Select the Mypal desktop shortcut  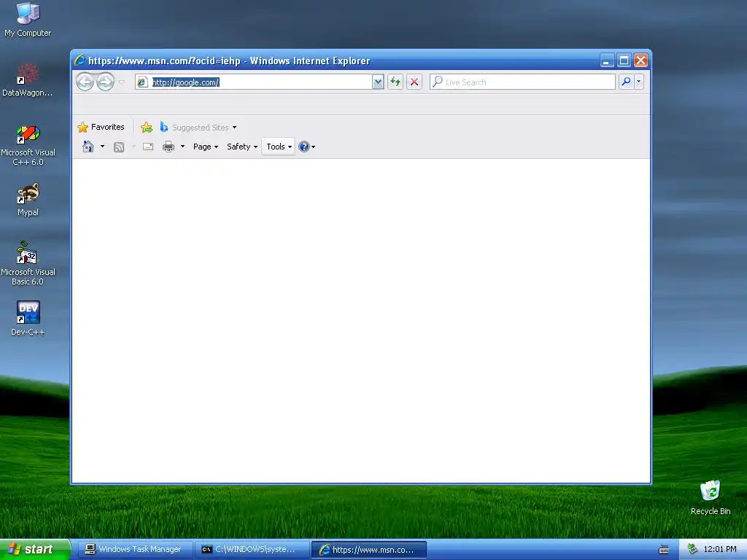[x=28, y=200]
